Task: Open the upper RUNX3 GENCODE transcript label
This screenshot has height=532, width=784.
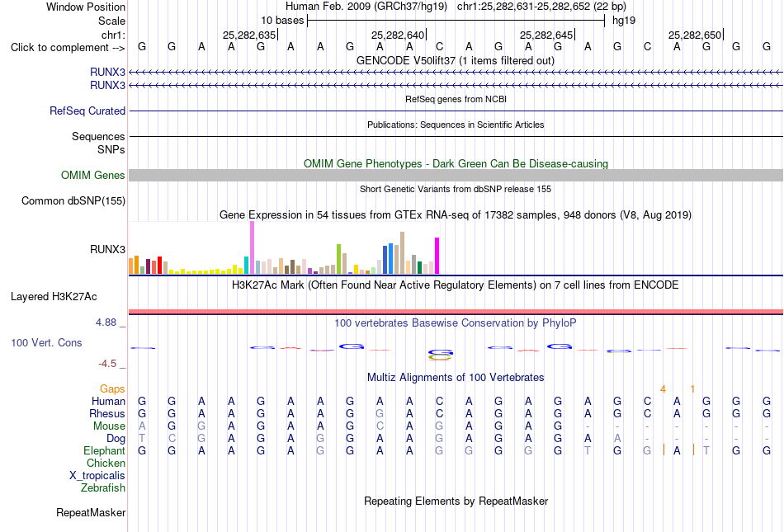Action: point(107,72)
